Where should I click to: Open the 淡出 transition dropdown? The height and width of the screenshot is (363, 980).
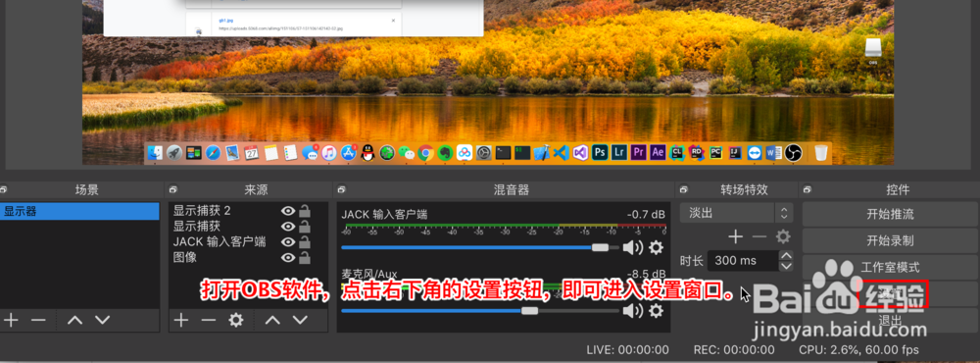pyautogui.click(x=736, y=213)
